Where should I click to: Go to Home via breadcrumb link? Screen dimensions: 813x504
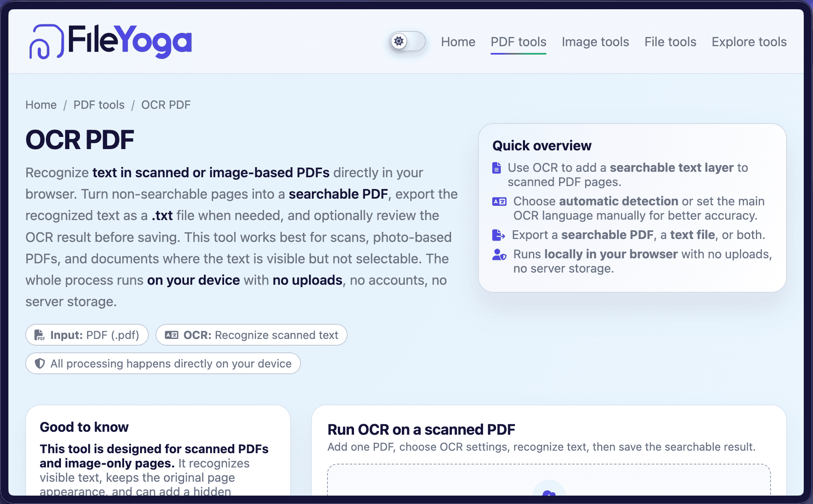click(41, 105)
